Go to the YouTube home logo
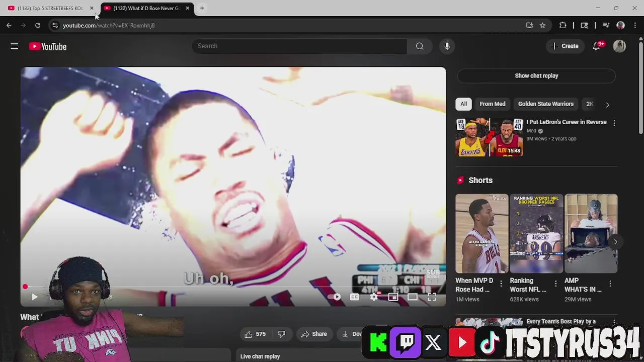The height and width of the screenshot is (362, 644). [x=48, y=46]
